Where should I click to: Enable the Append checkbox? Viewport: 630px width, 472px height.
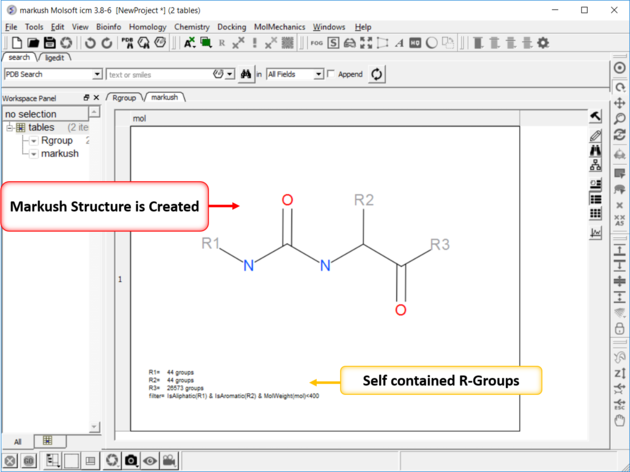click(x=332, y=74)
